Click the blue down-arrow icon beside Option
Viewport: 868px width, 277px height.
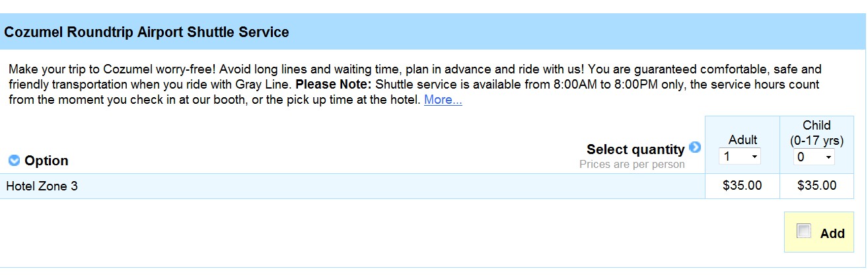pos(14,161)
